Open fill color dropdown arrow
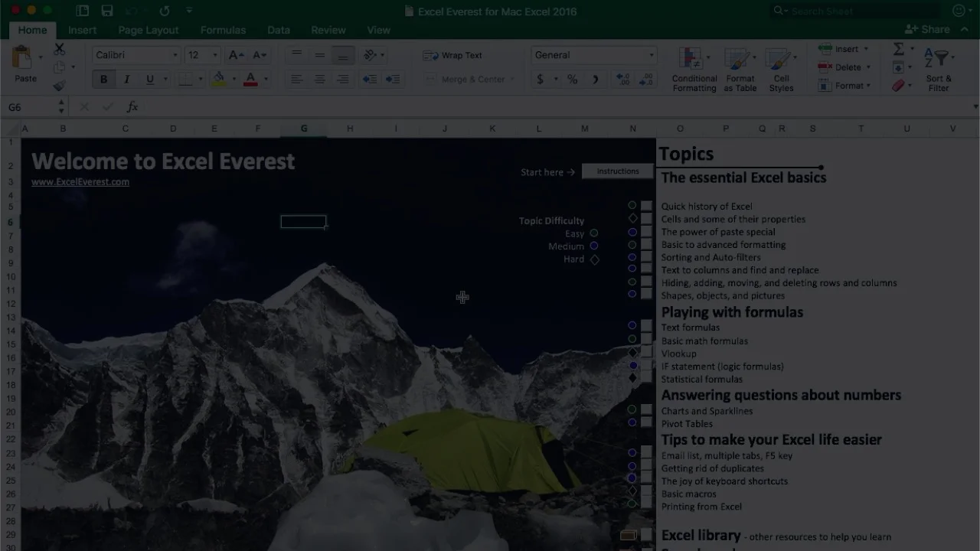 (x=234, y=80)
